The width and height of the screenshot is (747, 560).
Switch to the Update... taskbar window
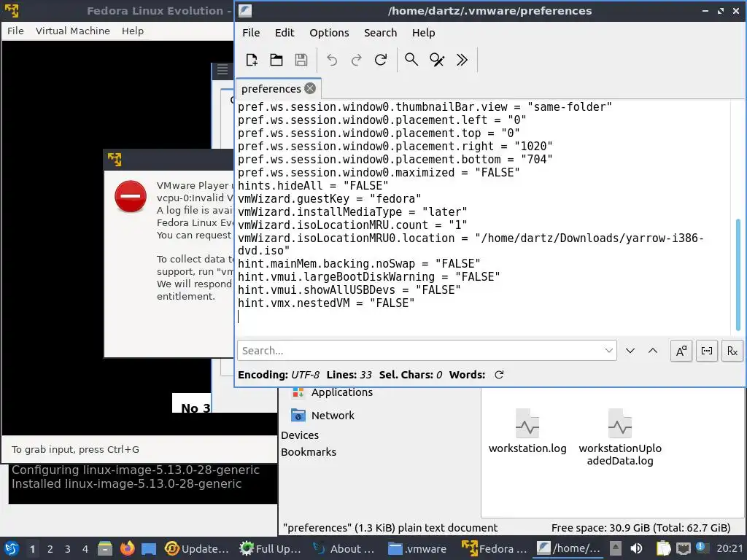point(197,548)
